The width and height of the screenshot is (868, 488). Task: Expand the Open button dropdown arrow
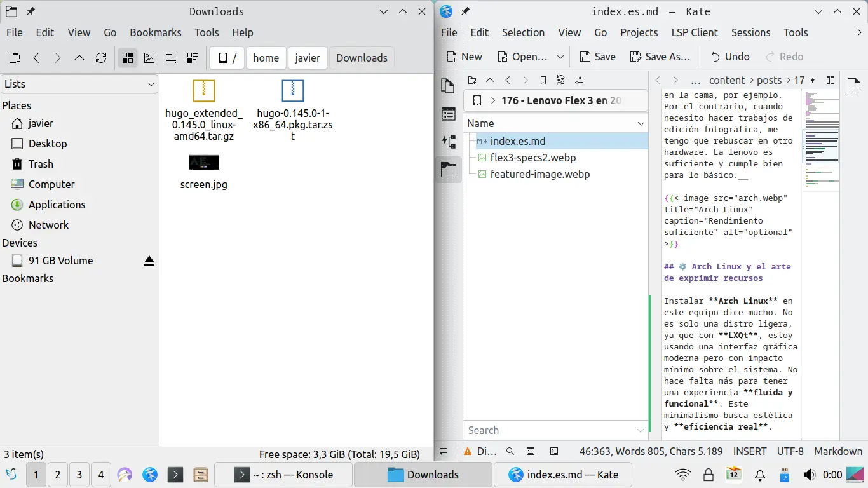(560, 57)
